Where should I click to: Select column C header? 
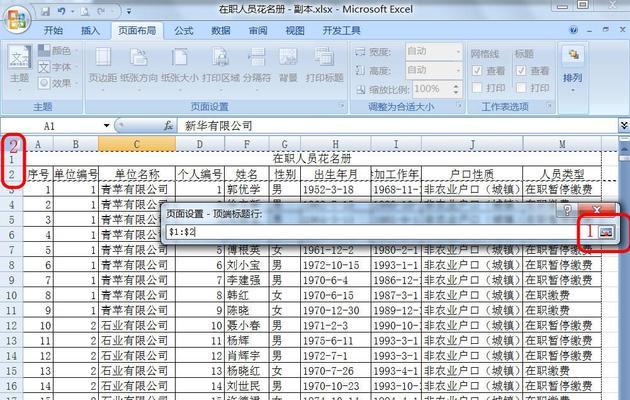click(x=137, y=144)
